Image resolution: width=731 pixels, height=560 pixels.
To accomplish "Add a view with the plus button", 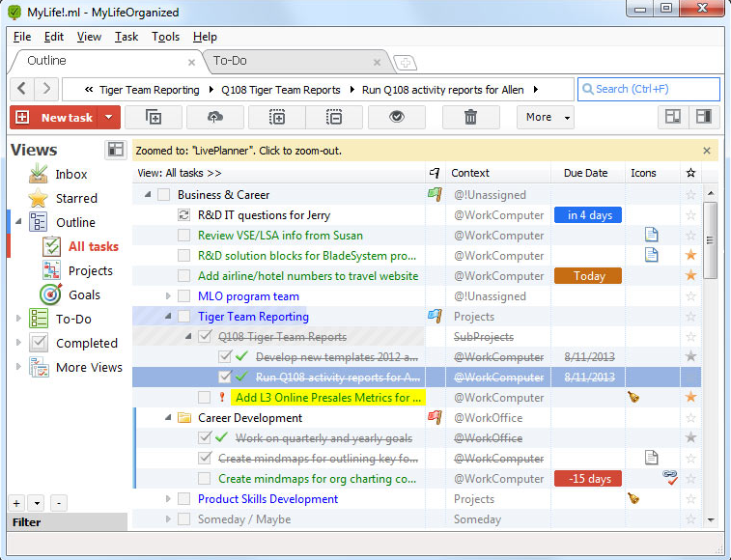I will [x=16, y=503].
